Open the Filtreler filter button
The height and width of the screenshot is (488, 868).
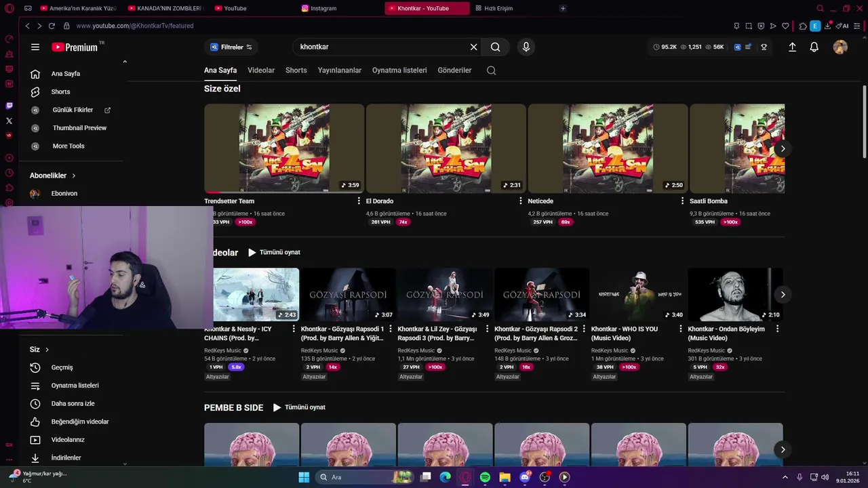tap(231, 47)
